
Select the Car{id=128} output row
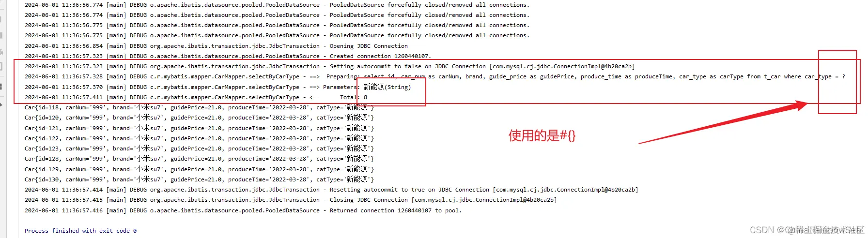pos(200,159)
